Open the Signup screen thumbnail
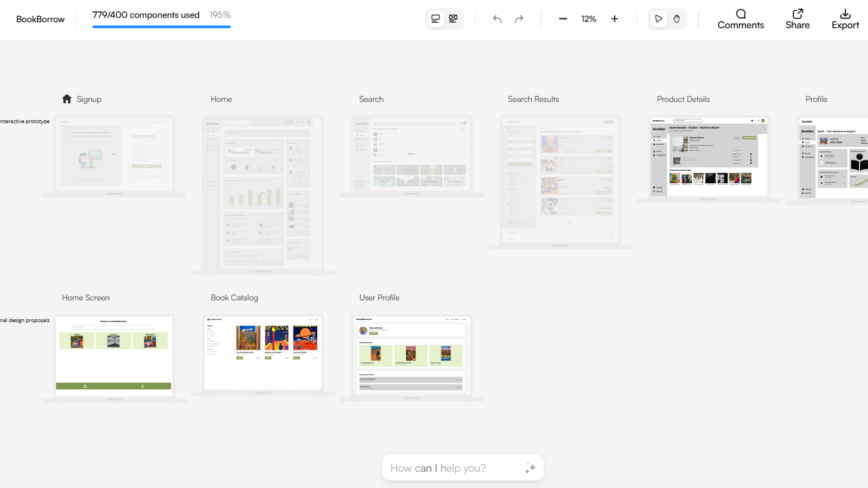The width and height of the screenshot is (868, 488). click(x=114, y=156)
